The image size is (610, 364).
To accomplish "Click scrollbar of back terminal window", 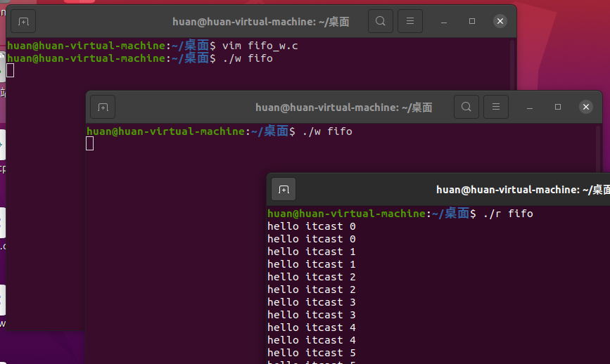I will coord(512,64).
